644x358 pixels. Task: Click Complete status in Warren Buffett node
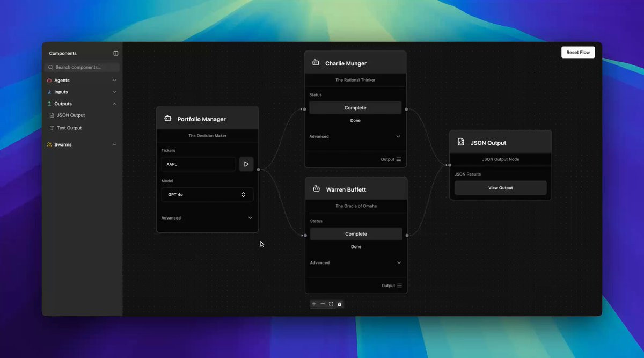point(356,234)
